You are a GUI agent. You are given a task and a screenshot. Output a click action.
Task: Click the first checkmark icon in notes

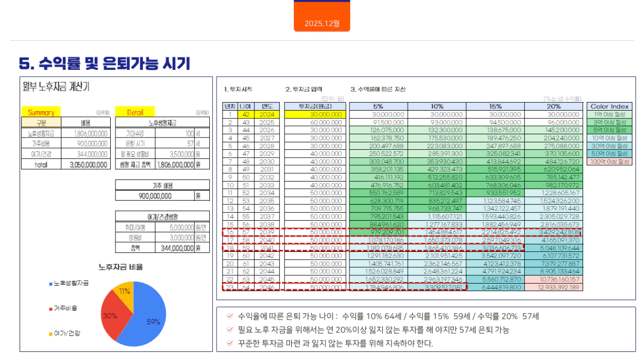[x=229, y=316]
